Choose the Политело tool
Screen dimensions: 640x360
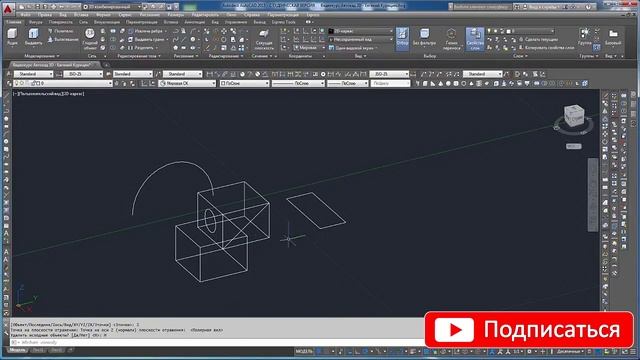(x=61, y=31)
